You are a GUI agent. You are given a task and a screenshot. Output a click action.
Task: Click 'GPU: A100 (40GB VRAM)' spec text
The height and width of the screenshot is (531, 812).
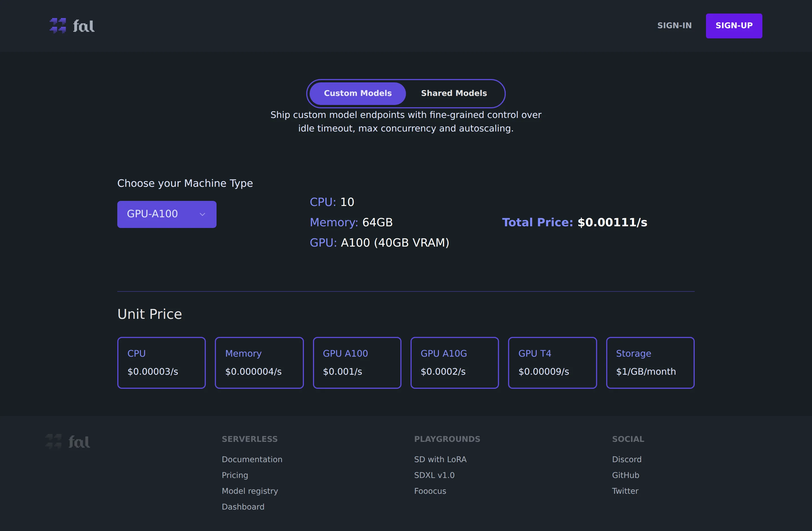point(379,242)
